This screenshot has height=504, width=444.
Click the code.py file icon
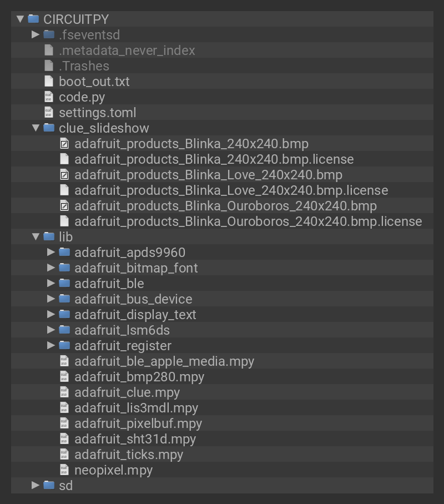click(x=49, y=97)
